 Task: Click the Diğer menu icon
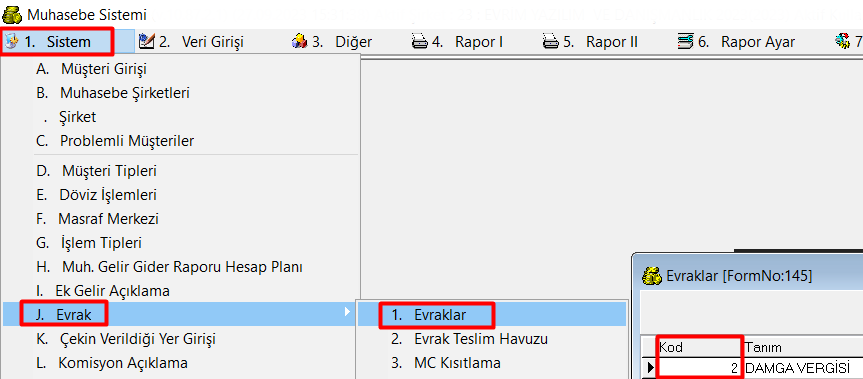pos(299,42)
